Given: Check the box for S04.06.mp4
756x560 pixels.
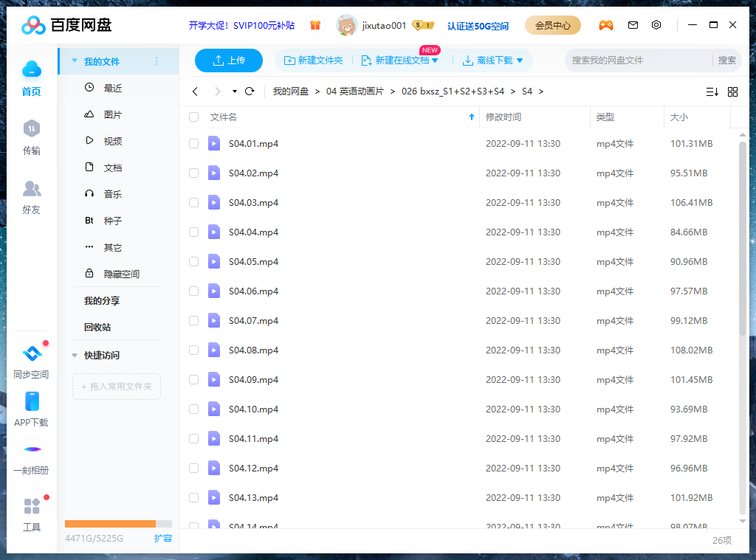Looking at the screenshot, I should 194,291.
